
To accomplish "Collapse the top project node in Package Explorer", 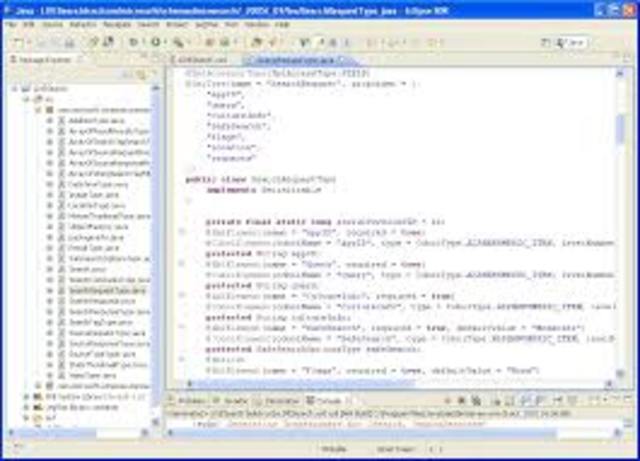I will coord(16,89).
